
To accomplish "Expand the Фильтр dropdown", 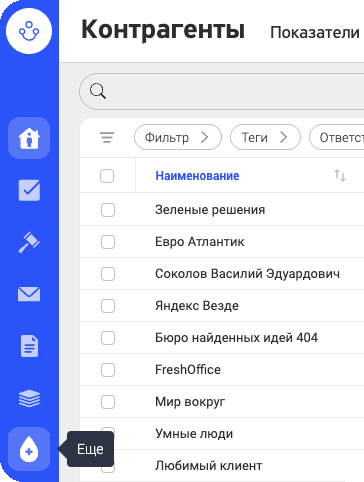I will pyautogui.click(x=178, y=137).
